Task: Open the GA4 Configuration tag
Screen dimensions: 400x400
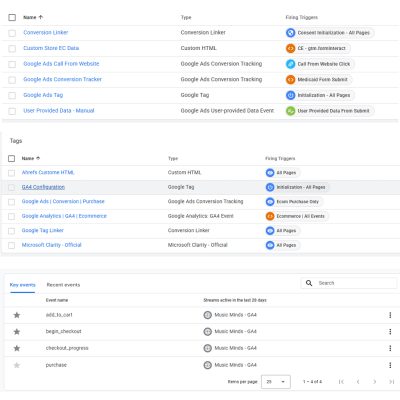Action: (x=43, y=187)
